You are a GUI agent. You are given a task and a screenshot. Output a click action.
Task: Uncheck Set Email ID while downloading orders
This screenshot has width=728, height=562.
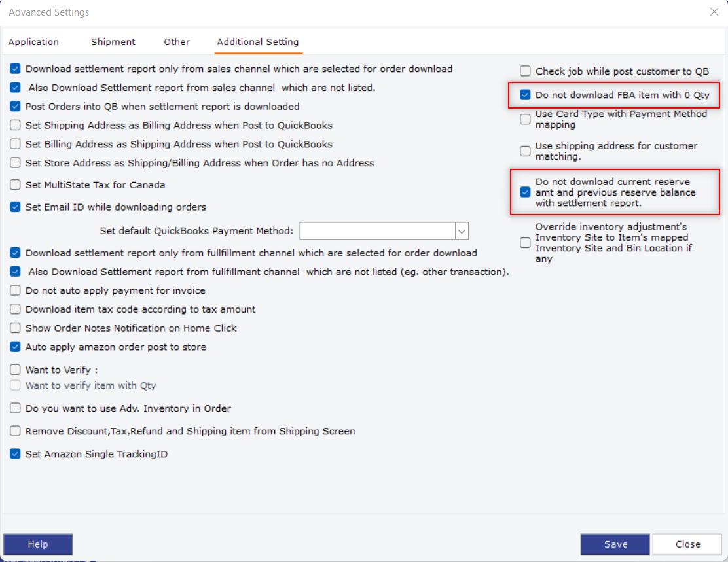15,207
